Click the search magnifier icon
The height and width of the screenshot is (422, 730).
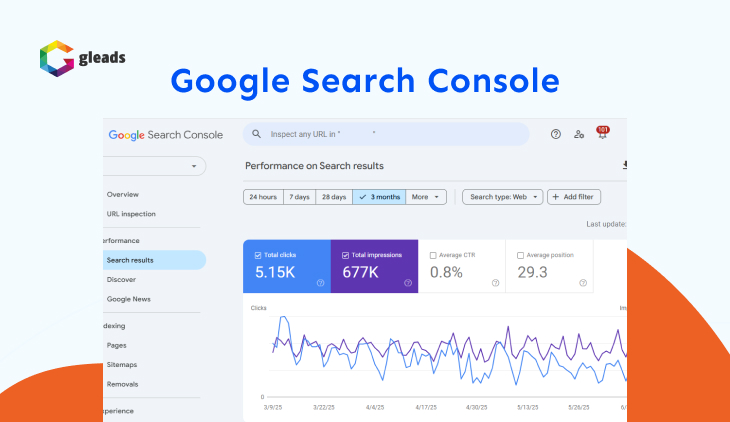click(x=257, y=134)
